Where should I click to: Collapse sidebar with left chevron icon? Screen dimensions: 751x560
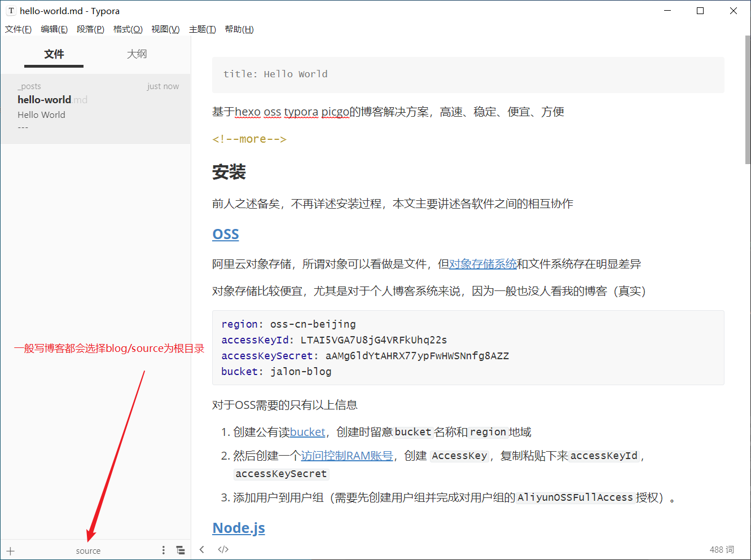pos(202,550)
